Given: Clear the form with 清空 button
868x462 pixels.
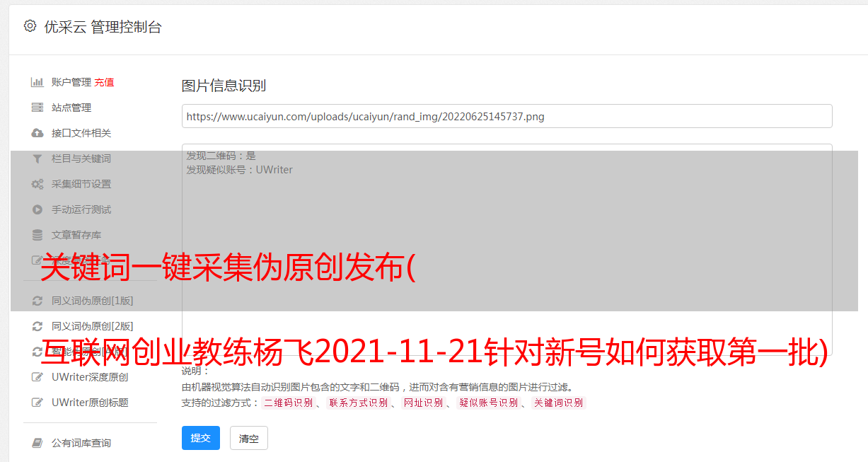Looking at the screenshot, I should pos(249,438).
